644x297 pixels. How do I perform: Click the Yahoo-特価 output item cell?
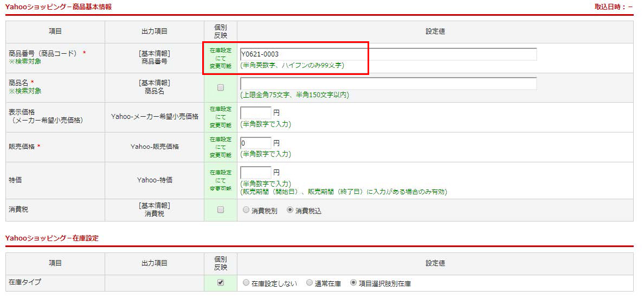(x=154, y=180)
